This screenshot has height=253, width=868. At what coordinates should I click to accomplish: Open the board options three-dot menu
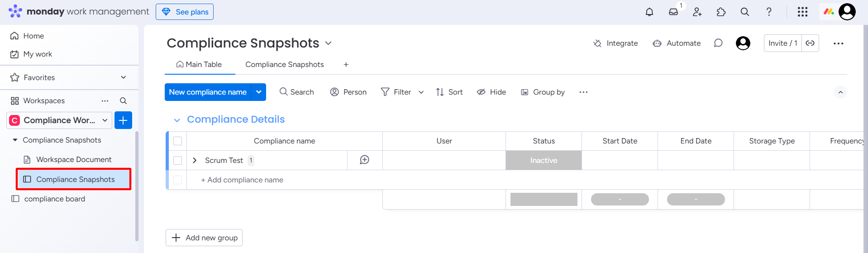tap(838, 43)
